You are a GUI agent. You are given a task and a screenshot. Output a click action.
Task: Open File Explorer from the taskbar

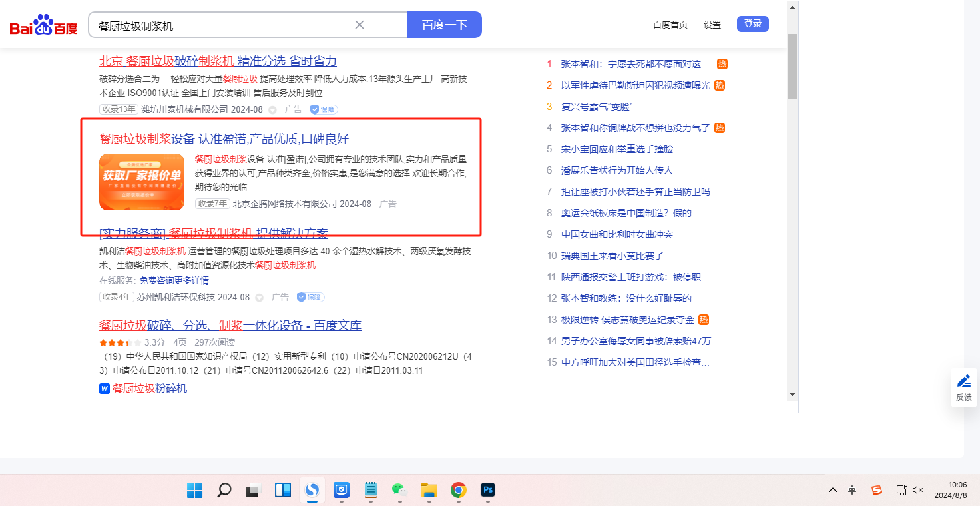click(429, 491)
